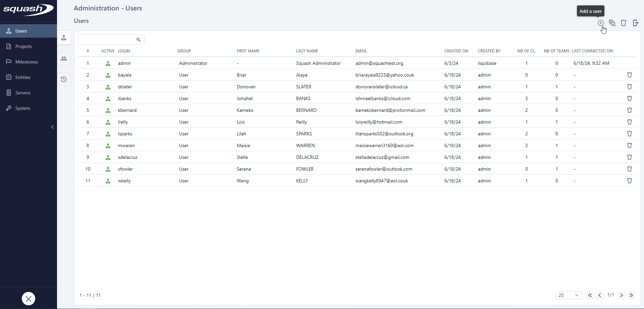Open Milestones in the sidebar menu

tap(26, 62)
